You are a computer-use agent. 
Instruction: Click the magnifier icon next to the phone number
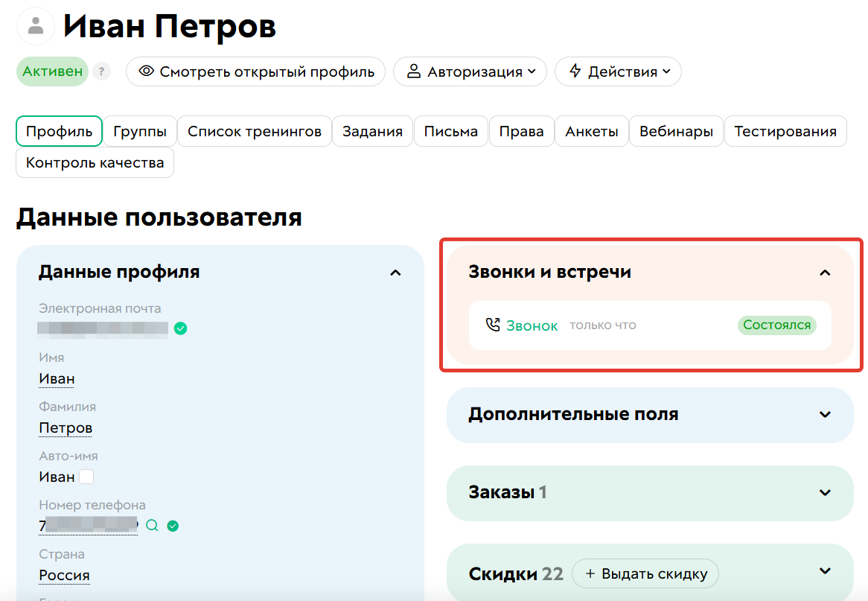pos(152,525)
